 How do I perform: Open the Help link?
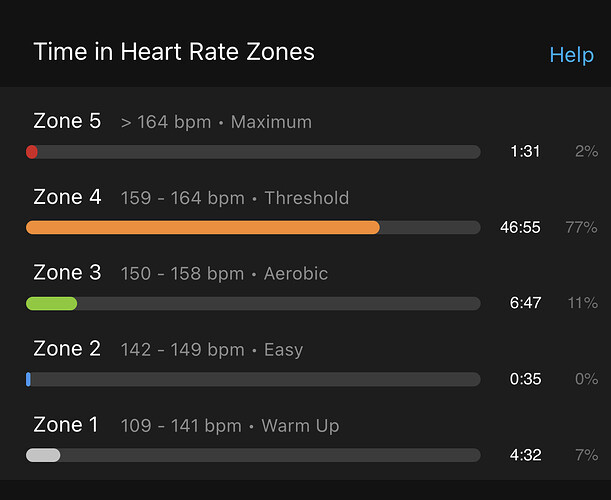(x=571, y=55)
